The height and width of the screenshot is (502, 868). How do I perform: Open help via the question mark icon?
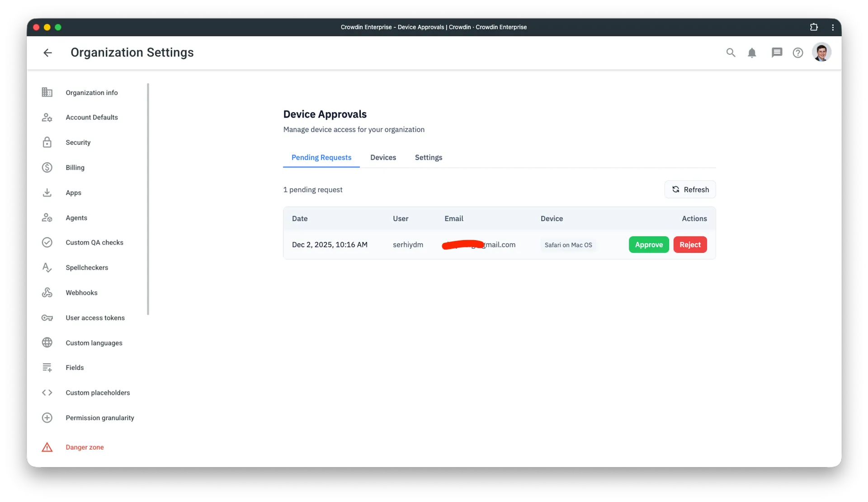tap(798, 52)
